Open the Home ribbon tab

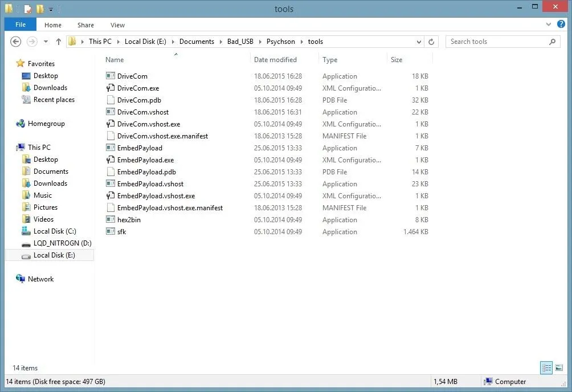(x=53, y=25)
